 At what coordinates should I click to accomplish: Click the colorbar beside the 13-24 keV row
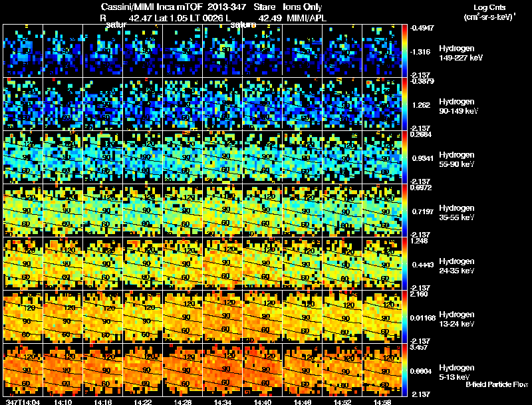404,317
